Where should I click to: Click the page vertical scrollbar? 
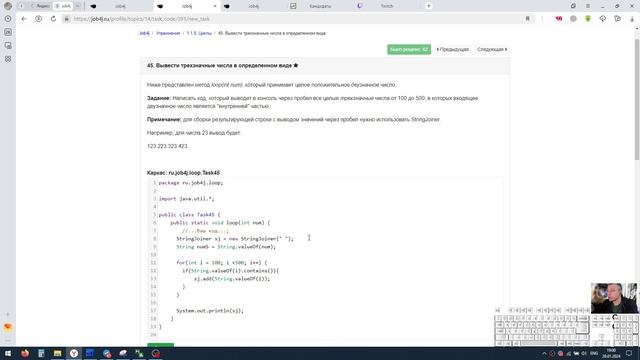pos(637,99)
